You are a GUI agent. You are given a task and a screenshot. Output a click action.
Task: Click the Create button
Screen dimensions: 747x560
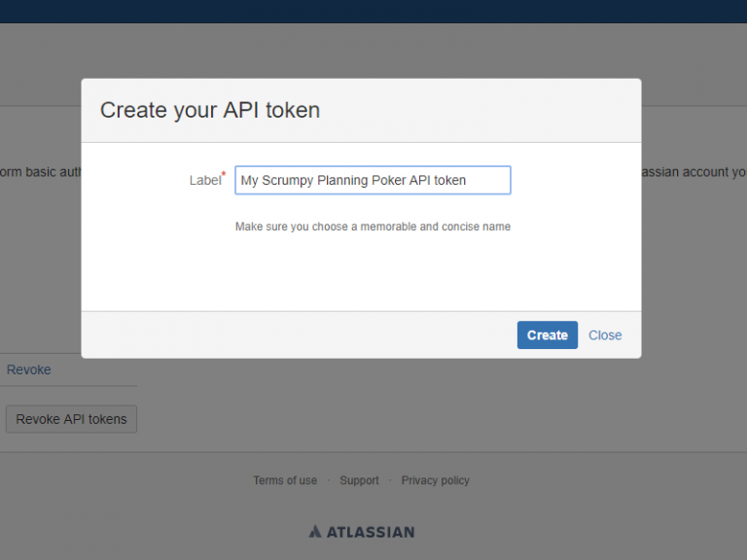547,335
